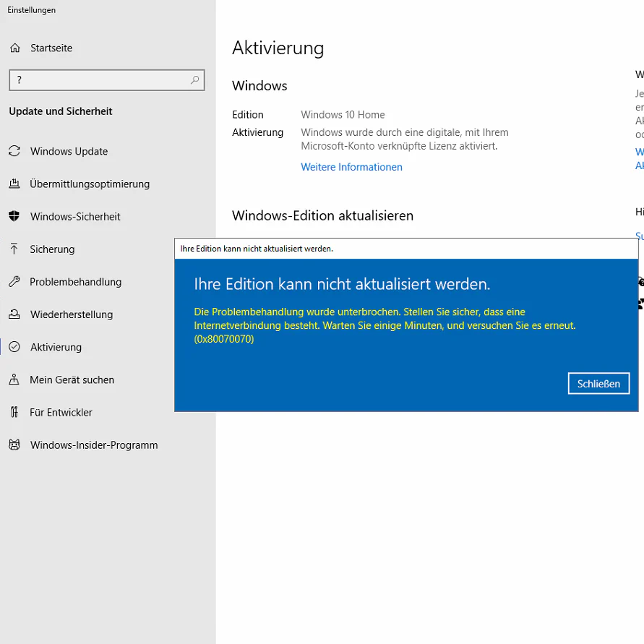Click the Problembehandlung wrench icon
Viewport: 644px width, 644px height.
pyautogui.click(x=14, y=282)
